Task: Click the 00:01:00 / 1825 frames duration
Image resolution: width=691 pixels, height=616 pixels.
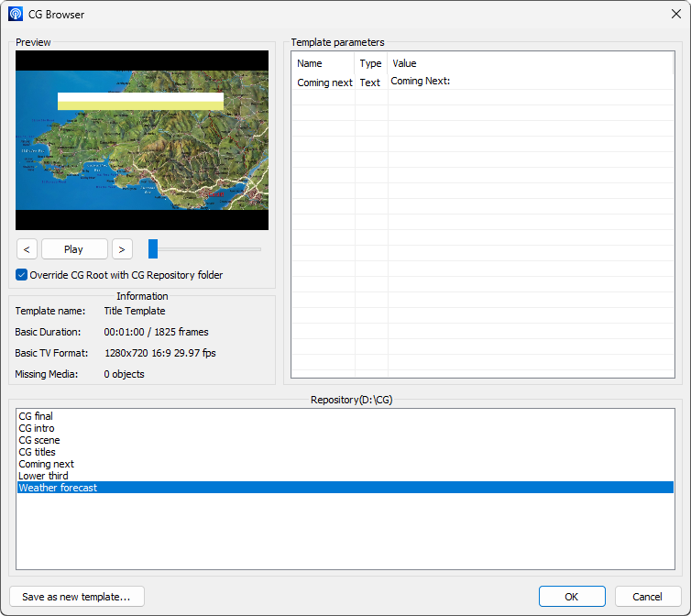Action: 156,332
